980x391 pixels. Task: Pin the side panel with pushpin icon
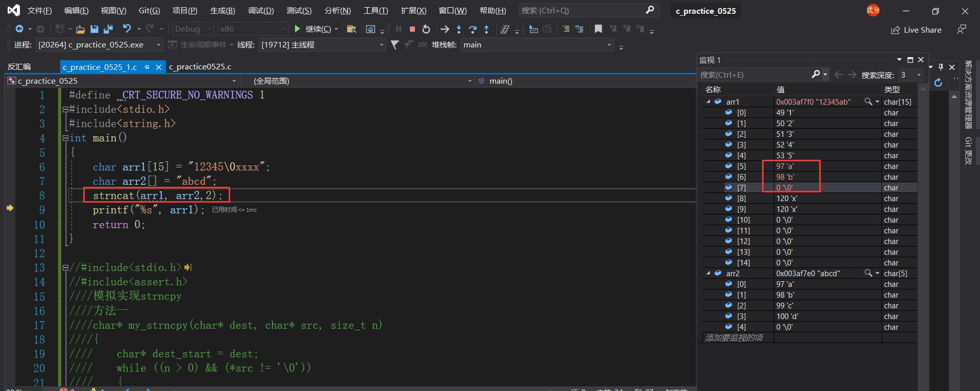click(941, 67)
